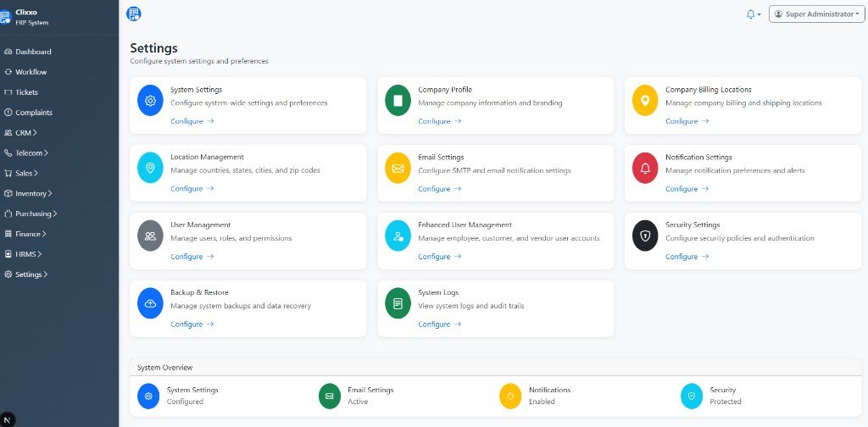Viewport: 868px width, 427px height.
Task: Open the notifications bell dropdown
Action: pyautogui.click(x=754, y=14)
